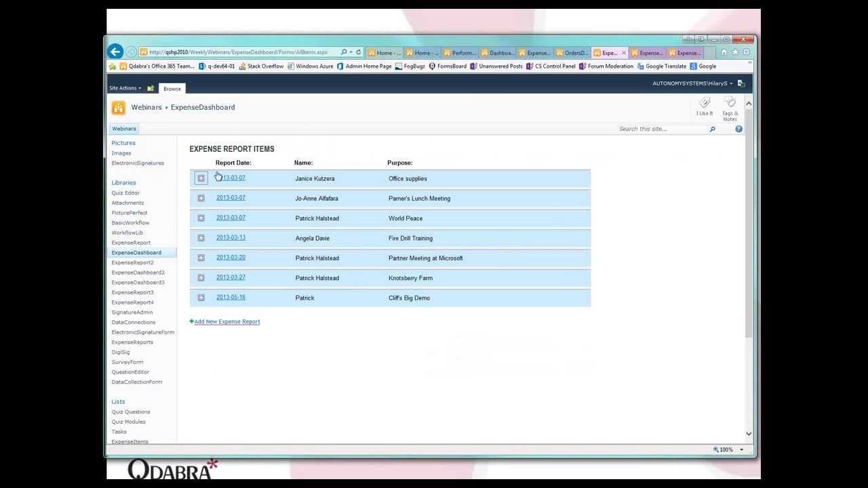Click Add New Expense Report link
Viewport: 868px width, 488px height.
tap(226, 322)
